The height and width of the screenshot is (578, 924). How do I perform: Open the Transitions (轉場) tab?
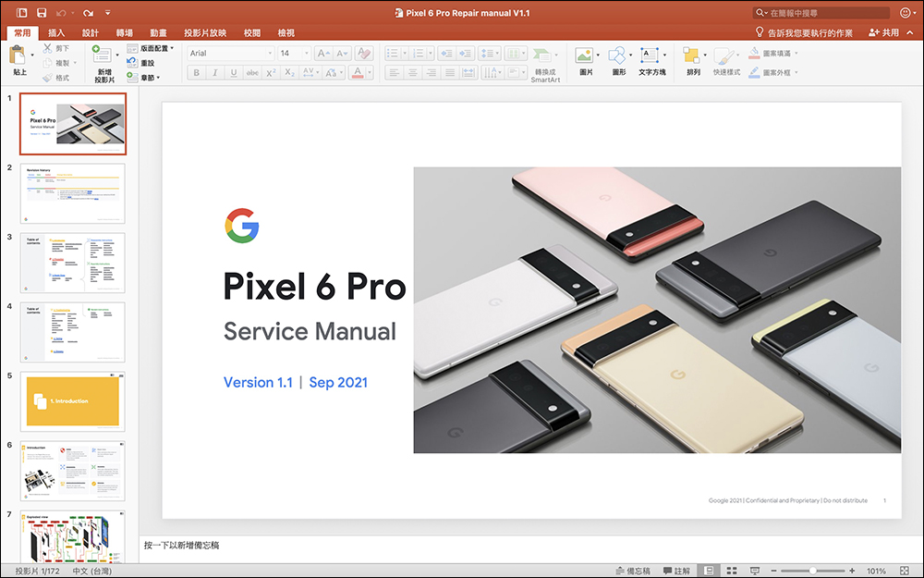pyautogui.click(x=125, y=33)
